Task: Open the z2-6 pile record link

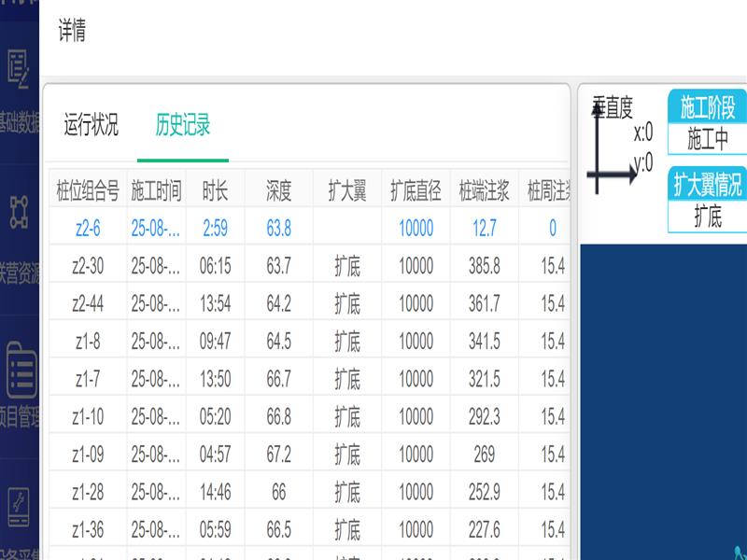Action: [x=88, y=229]
